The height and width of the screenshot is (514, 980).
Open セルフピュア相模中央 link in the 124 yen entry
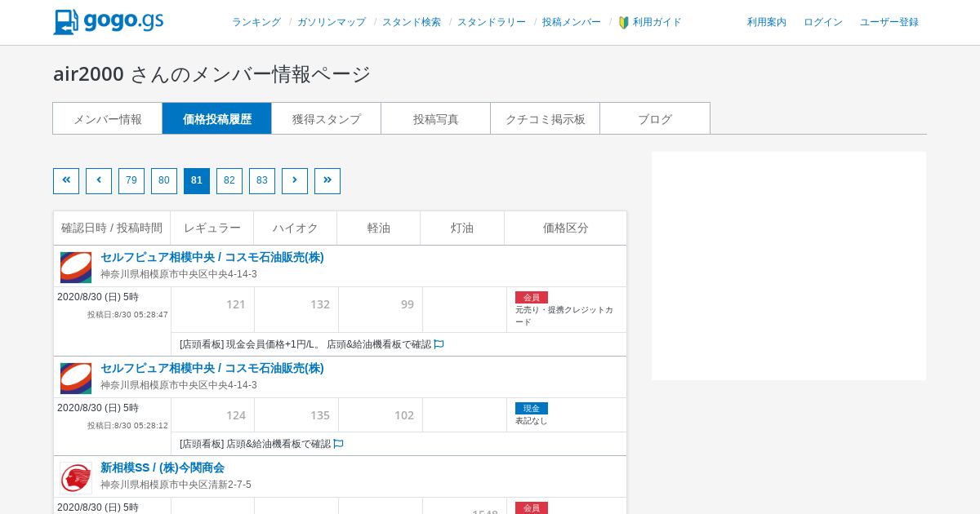coord(212,368)
